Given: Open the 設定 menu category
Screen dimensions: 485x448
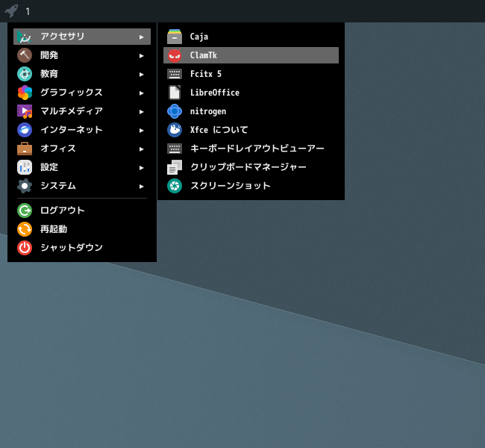Looking at the screenshot, I should (82, 167).
